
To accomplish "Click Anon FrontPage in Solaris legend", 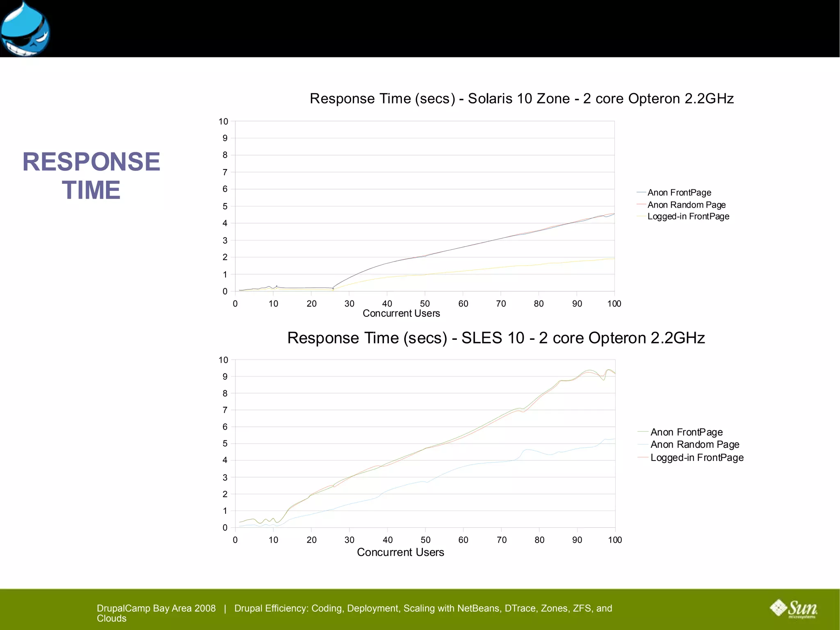I will [x=679, y=192].
